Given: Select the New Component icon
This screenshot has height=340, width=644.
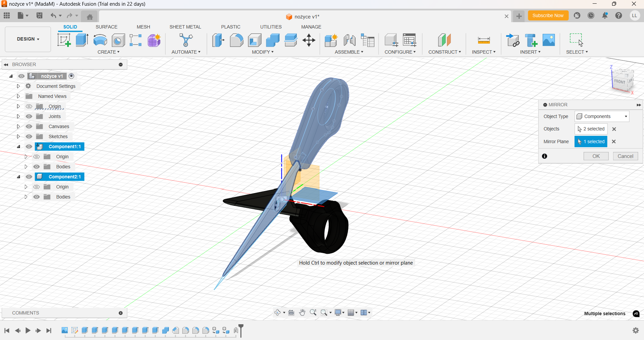Looking at the screenshot, I should [x=331, y=40].
